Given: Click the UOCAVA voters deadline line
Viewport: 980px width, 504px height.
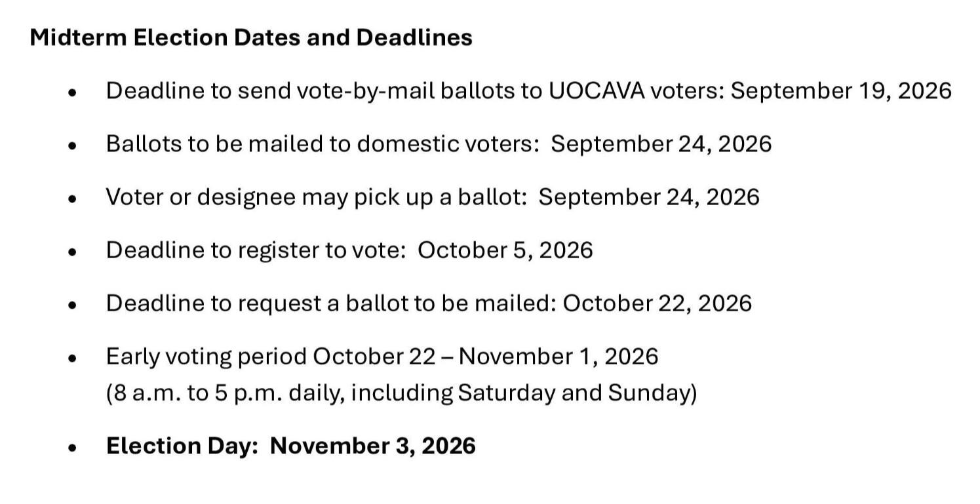Looking at the screenshot, I should tap(528, 90).
